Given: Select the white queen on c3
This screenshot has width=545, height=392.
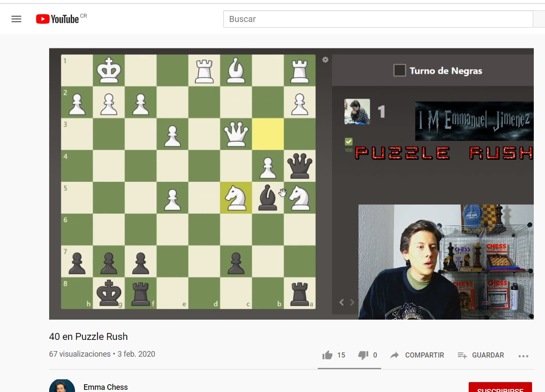Looking at the screenshot, I should [x=236, y=134].
